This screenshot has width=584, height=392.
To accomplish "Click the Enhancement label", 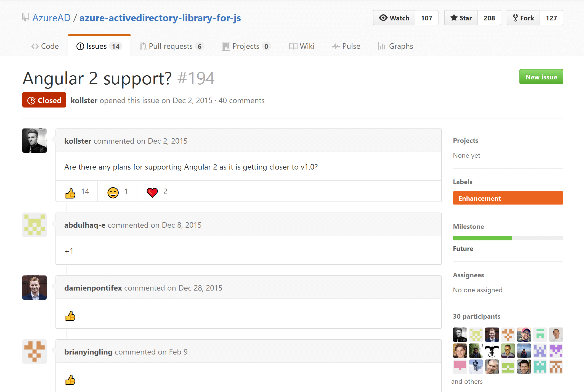I will pos(508,198).
